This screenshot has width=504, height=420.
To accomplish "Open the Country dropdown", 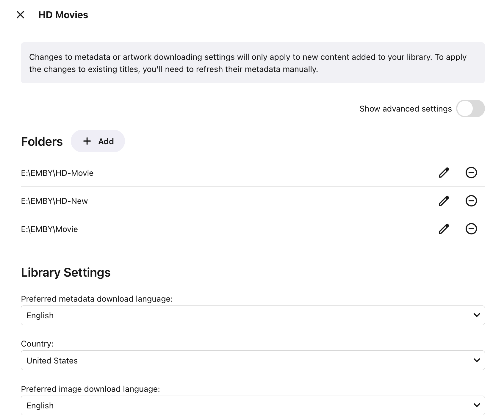I will [x=252, y=360].
